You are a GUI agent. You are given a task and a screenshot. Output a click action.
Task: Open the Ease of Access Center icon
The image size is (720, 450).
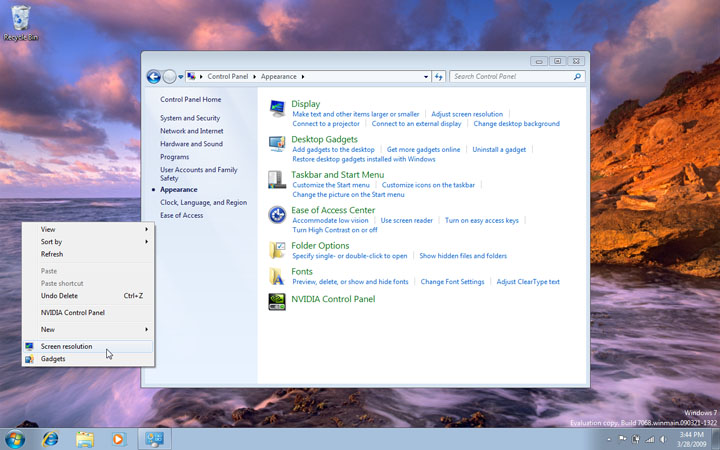(x=277, y=215)
